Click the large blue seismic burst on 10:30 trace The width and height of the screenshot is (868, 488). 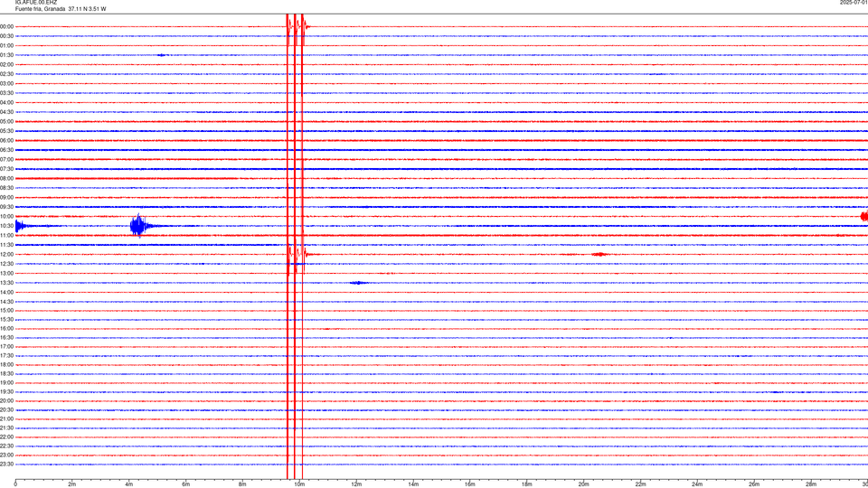(x=139, y=226)
